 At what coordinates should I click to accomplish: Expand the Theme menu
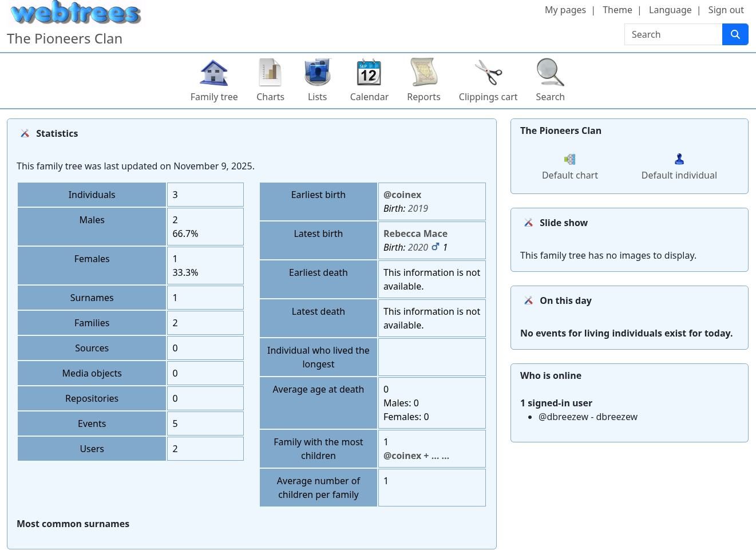[x=617, y=10]
